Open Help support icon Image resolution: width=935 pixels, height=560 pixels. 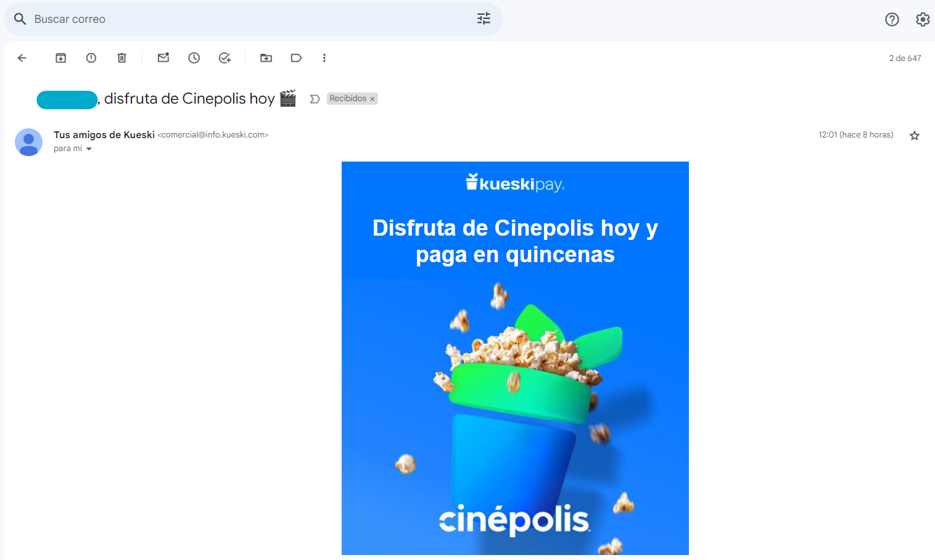(892, 19)
